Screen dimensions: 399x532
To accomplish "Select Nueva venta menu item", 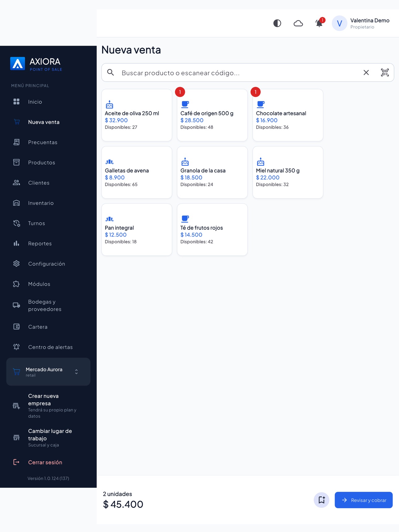I will pos(48,122).
